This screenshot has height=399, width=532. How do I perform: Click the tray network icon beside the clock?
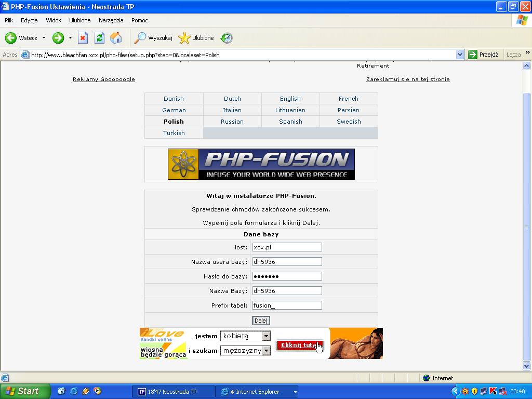(503, 392)
